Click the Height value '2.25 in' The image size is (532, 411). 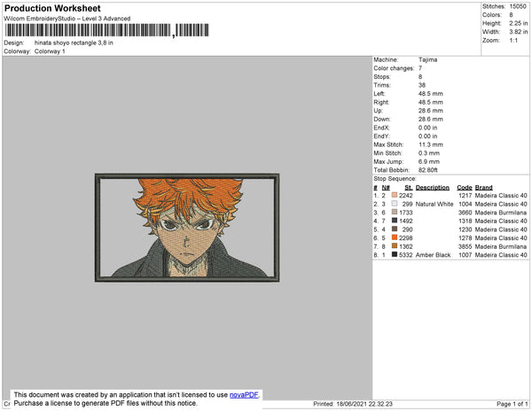(518, 23)
